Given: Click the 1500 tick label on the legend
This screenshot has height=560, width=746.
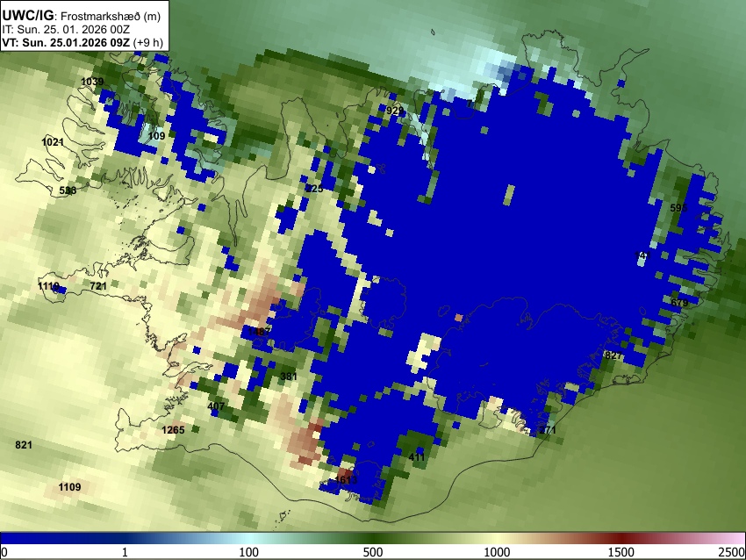Looking at the screenshot, I should coord(621,552).
